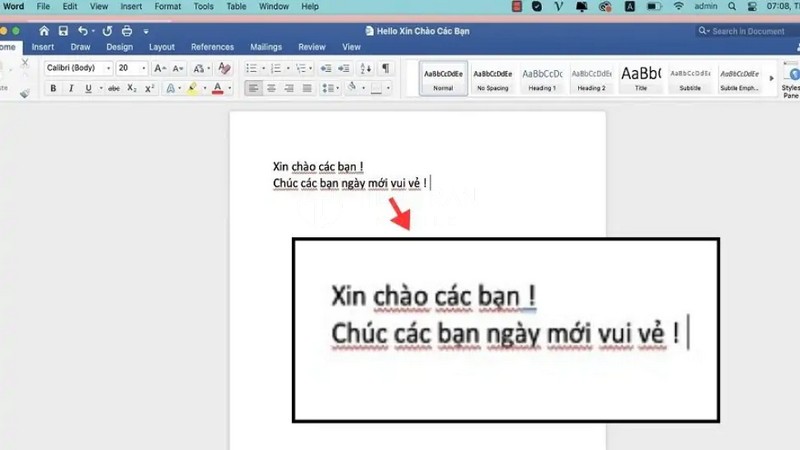Toggle underline formatting

[x=88, y=88]
